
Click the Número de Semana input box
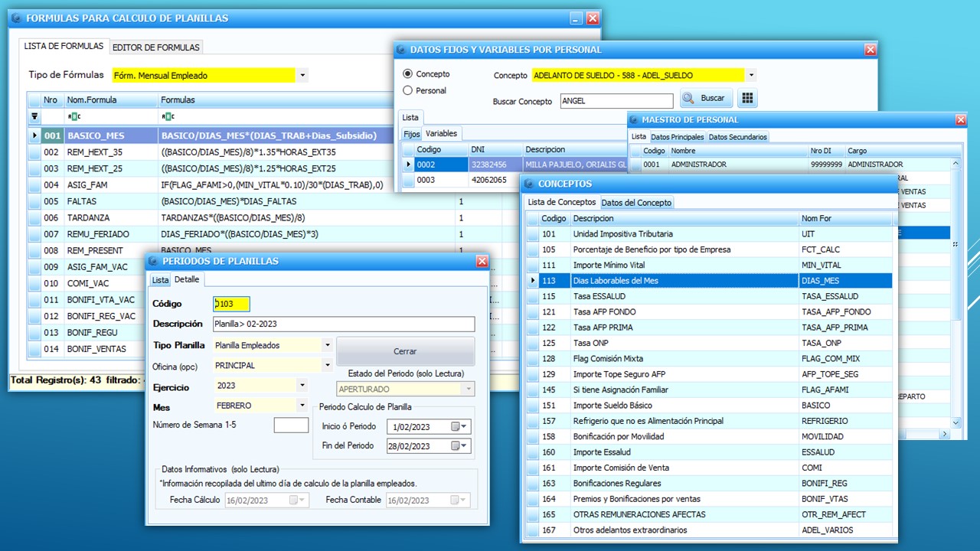(x=291, y=425)
